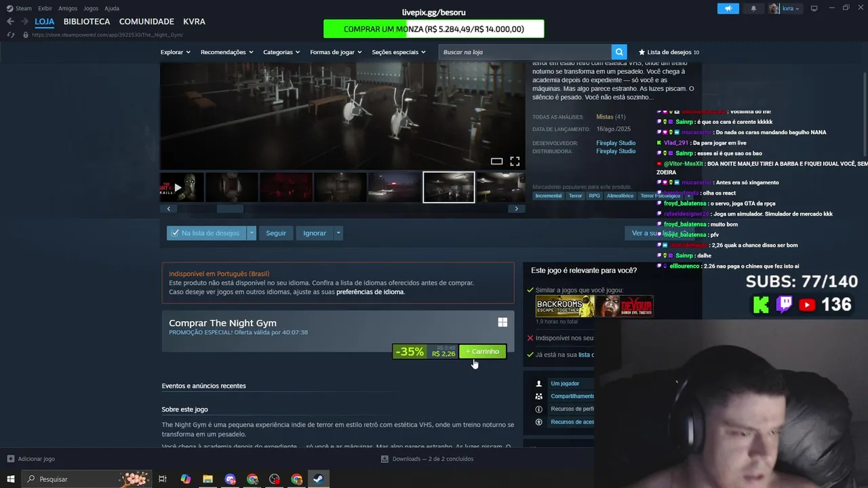Go back with the navigation arrow
The image size is (868, 488).
(10, 22)
